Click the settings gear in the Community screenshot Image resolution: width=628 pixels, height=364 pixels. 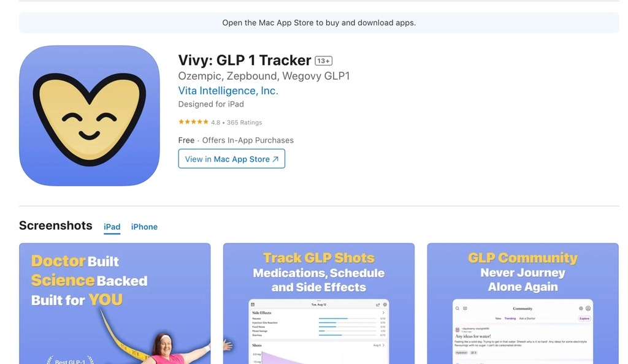(581, 308)
